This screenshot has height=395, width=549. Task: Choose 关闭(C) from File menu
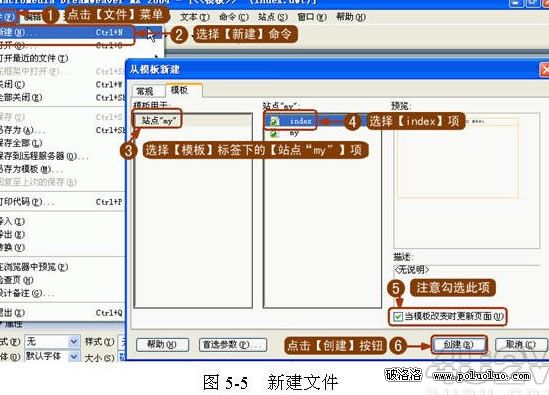63,84
